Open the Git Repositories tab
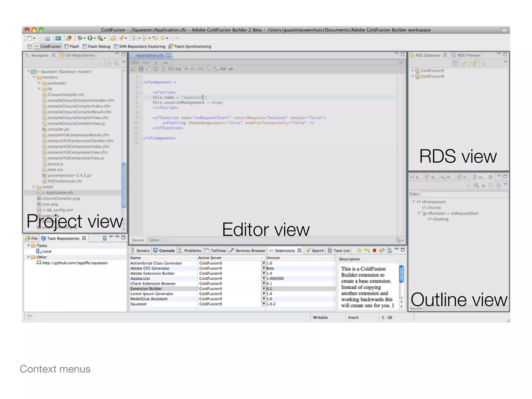Viewport: 532px width, 399px height. tap(77, 55)
